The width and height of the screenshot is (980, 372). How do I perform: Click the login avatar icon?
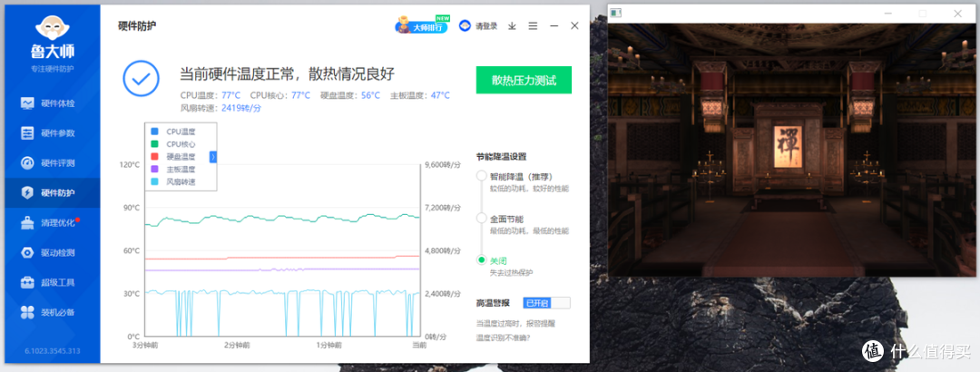[465, 25]
